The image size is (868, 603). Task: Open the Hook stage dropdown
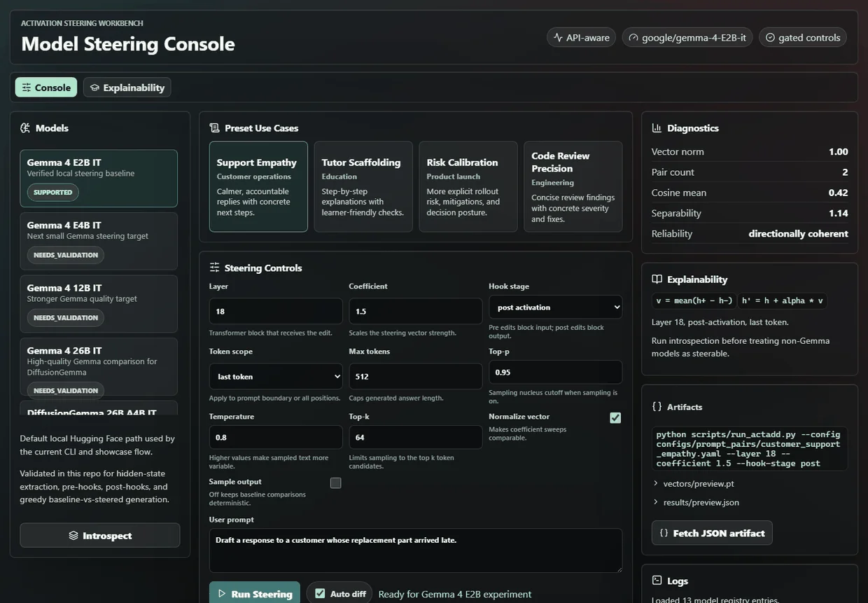(555, 307)
